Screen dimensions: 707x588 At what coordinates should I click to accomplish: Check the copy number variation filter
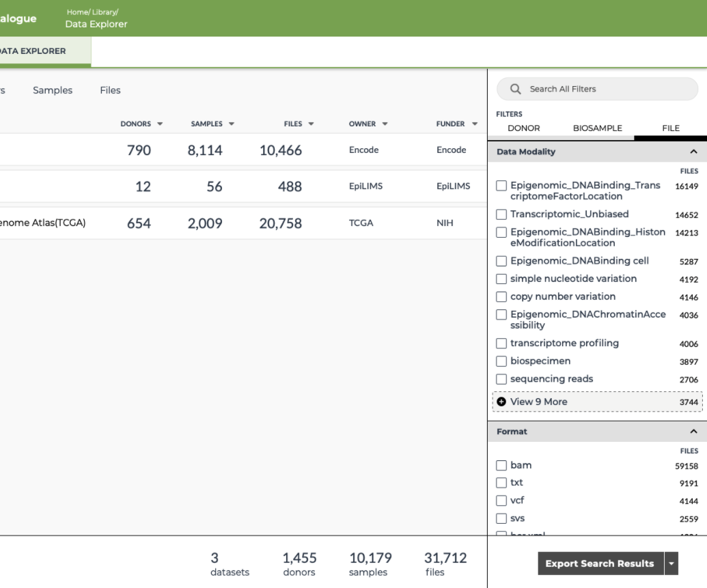coord(501,296)
